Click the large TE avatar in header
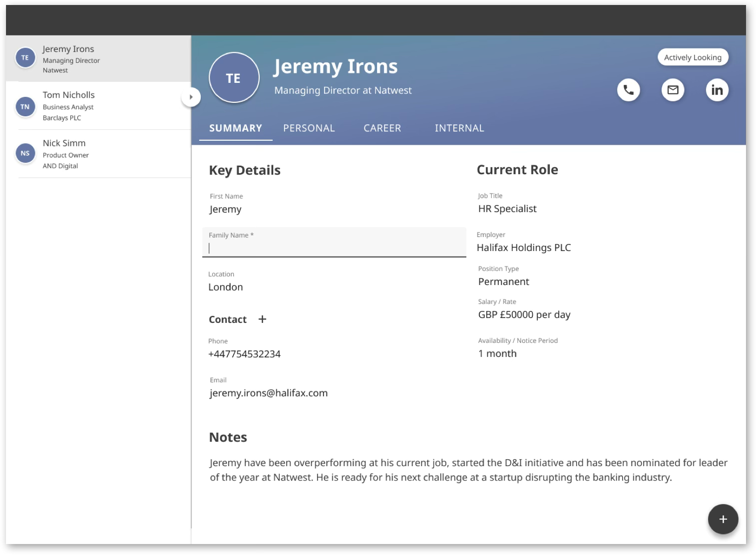The height and width of the screenshot is (555, 756). [x=234, y=78]
